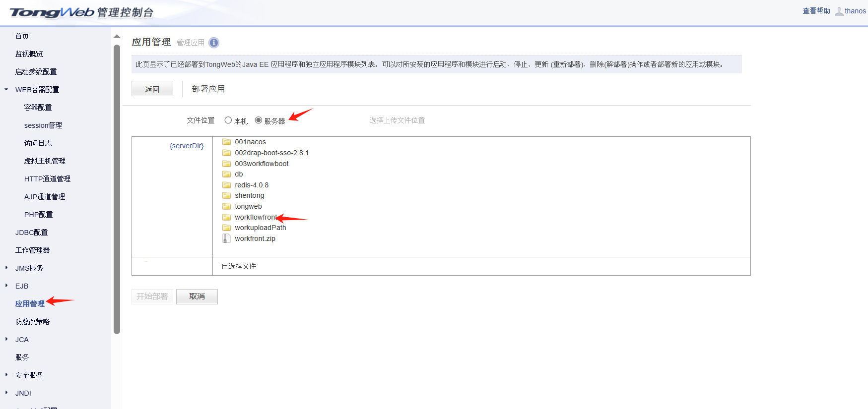The height and width of the screenshot is (409, 868).
Task: Select the 服务器 file location radio
Action: 259,120
